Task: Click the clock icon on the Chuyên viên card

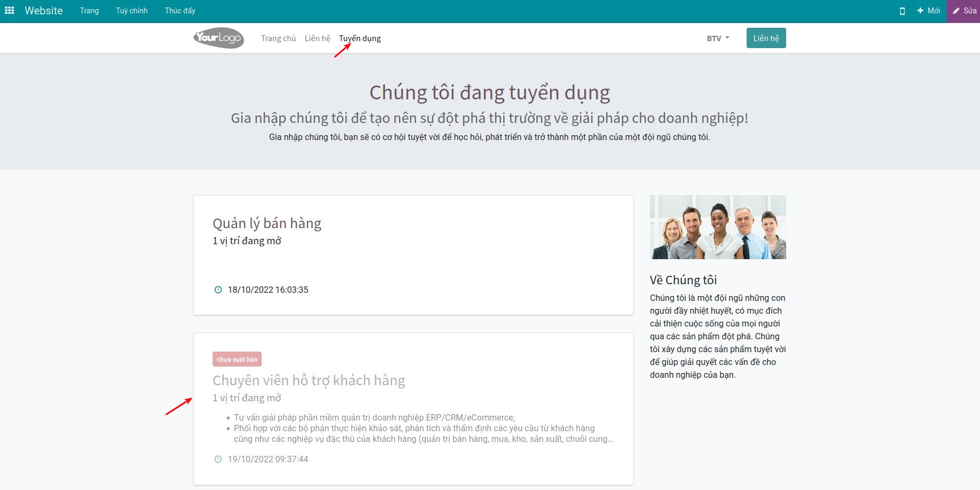Action: [x=217, y=458]
